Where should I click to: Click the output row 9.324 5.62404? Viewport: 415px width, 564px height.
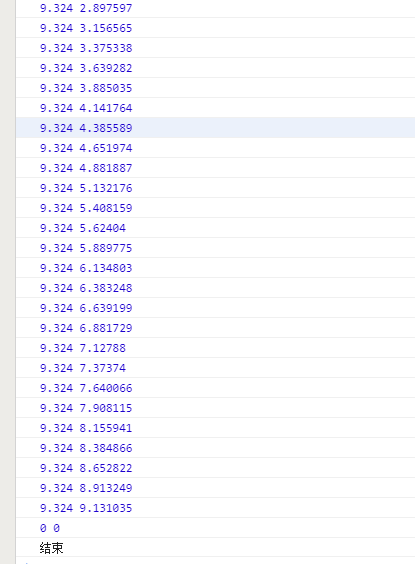tap(215, 228)
